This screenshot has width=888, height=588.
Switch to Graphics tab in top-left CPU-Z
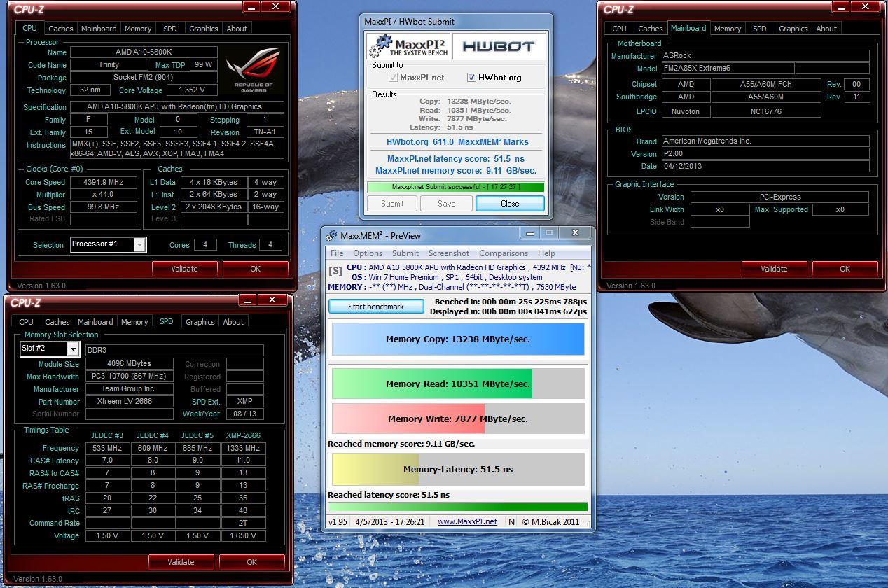204,29
